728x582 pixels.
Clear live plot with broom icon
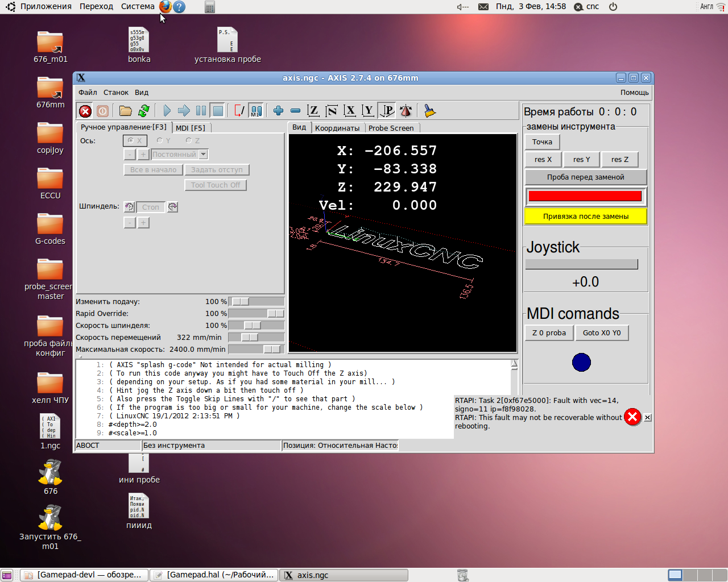[x=430, y=111]
